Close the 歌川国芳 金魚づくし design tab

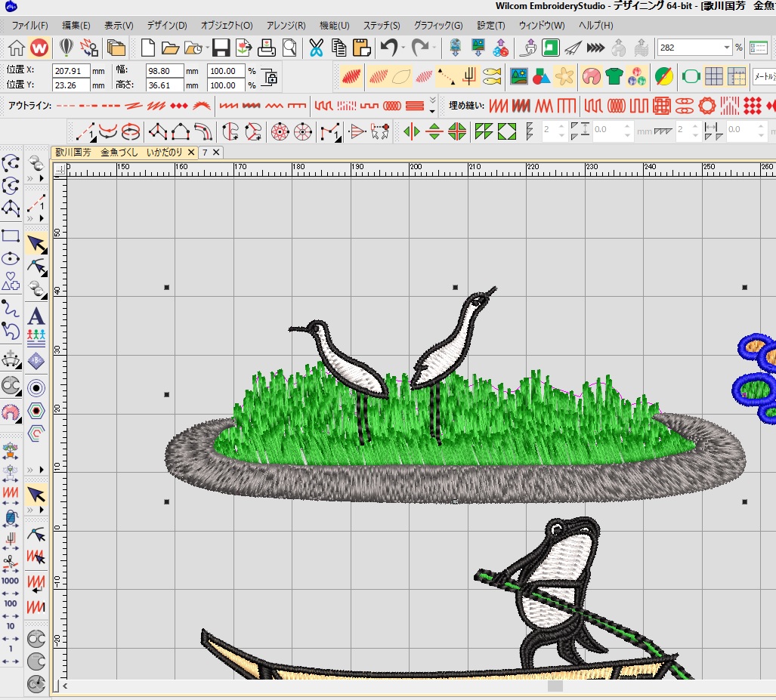click(x=191, y=153)
